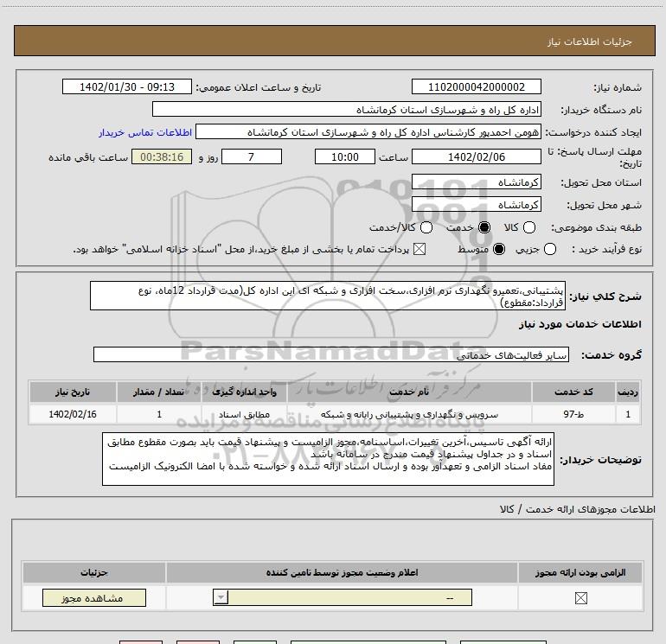Select the کالا/خدمت radio button
Screen dimensions: 666x644
coord(426,227)
